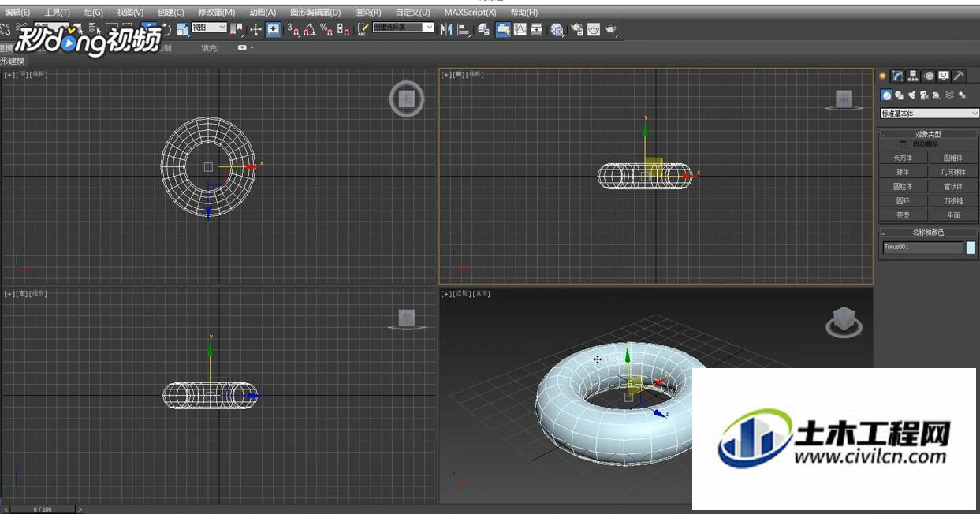Toggle the Graphite modeling ribbon button
Image resolution: width=980 pixels, height=514 pixels.
503,29
